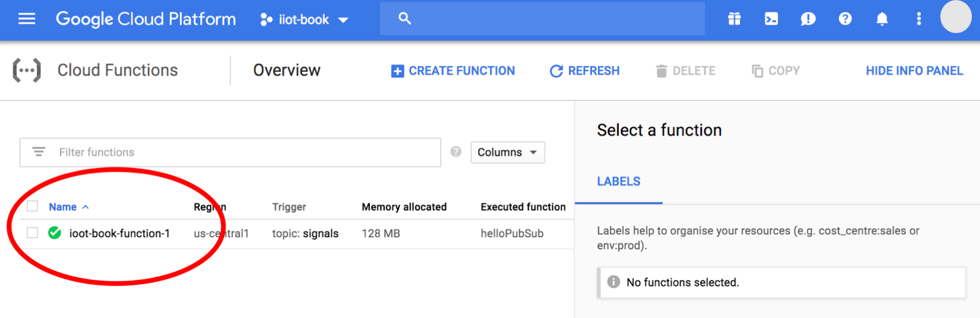Open the send feedback icon
Image resolution: width=980 pixels, height=318 pixels.
tap(808, 19)
